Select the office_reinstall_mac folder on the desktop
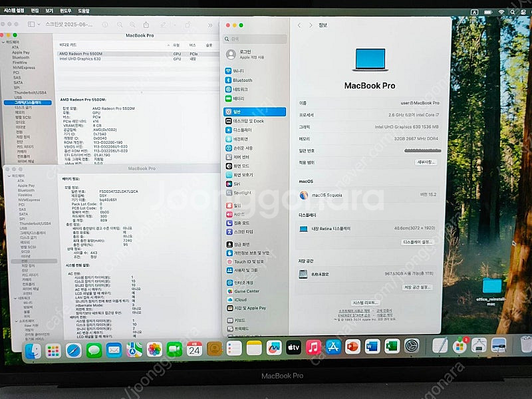 [491, 291]
